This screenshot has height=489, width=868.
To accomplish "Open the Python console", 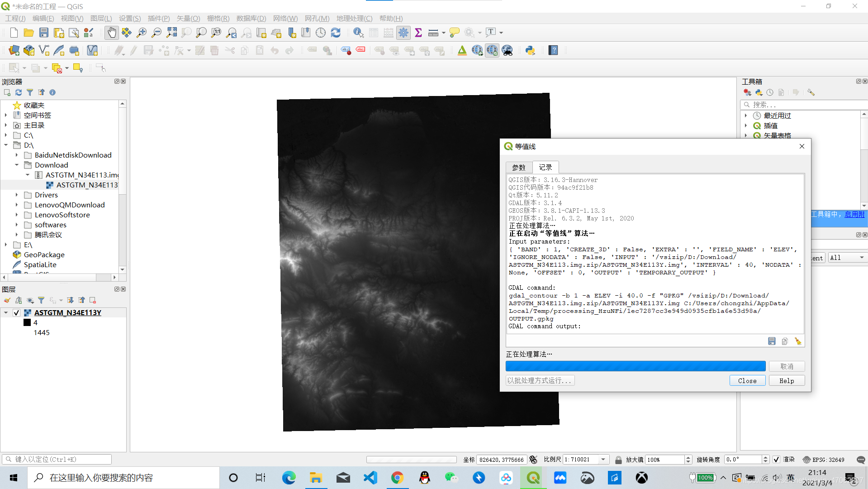I will [530, 50].
